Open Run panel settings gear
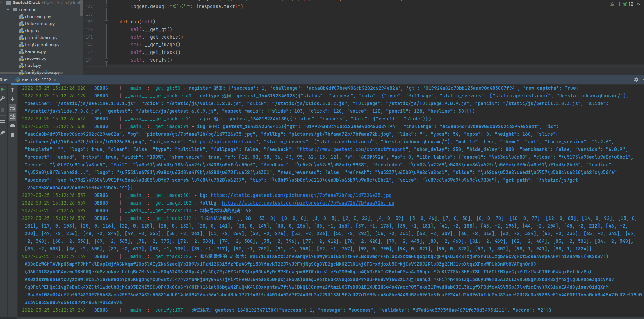This screenshot has width=644, height=319. (636, 80)
